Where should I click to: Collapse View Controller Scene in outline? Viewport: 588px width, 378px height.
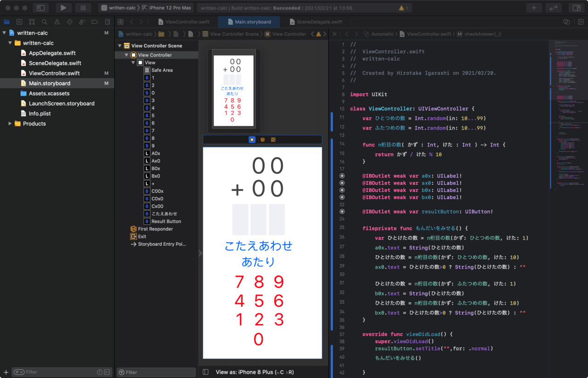coord(120,46)
